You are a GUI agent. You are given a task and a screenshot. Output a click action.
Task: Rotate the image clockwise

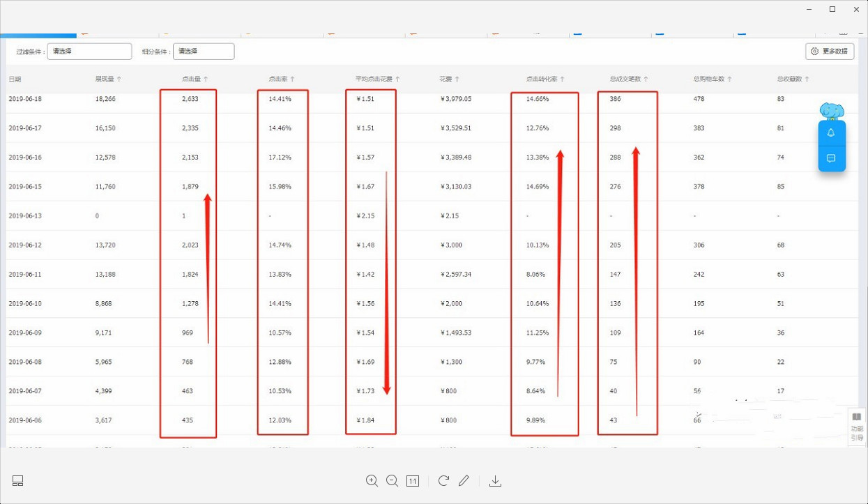click(x=443, y=481)
